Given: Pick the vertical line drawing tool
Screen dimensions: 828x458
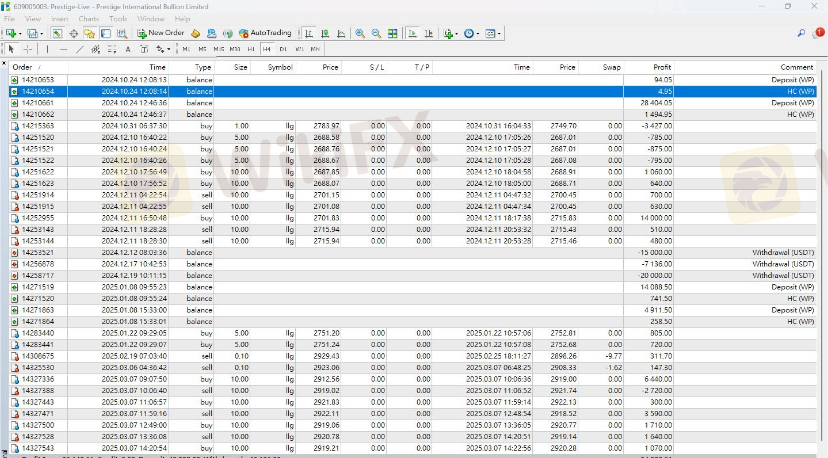Looking at the screenshot, I should 48,48.
